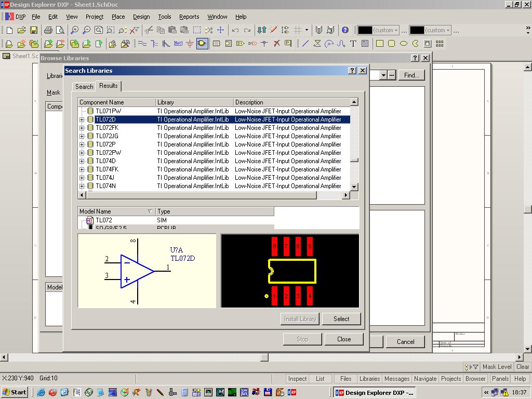This screenshot has width=532, height=399.
Task: Select the Place Wire tool
Action: tap(142, 44)
